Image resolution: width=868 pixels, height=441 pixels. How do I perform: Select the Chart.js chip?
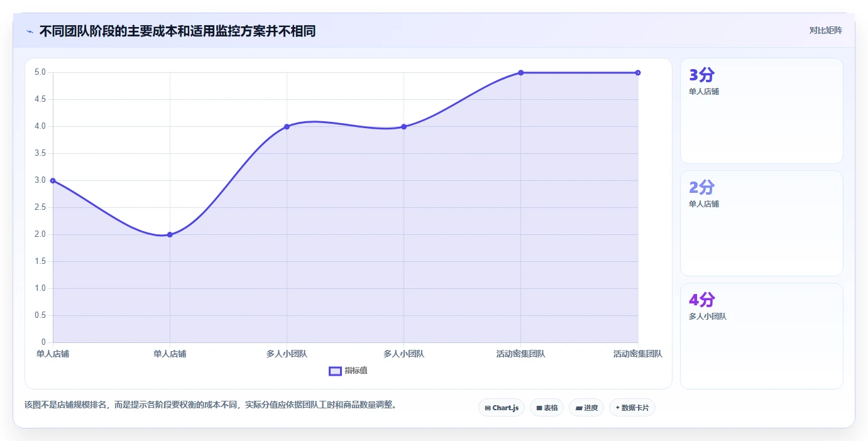[x=502, y=408]
